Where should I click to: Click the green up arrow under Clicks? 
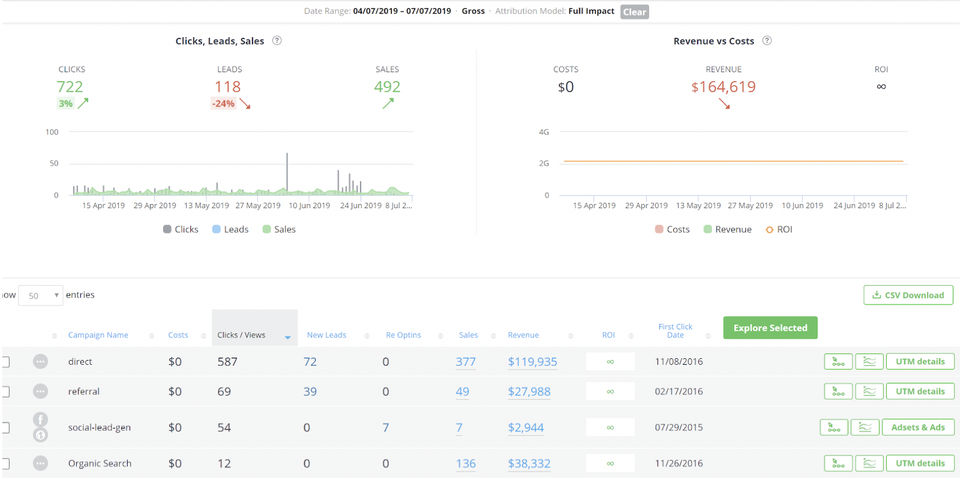(83, 104)
